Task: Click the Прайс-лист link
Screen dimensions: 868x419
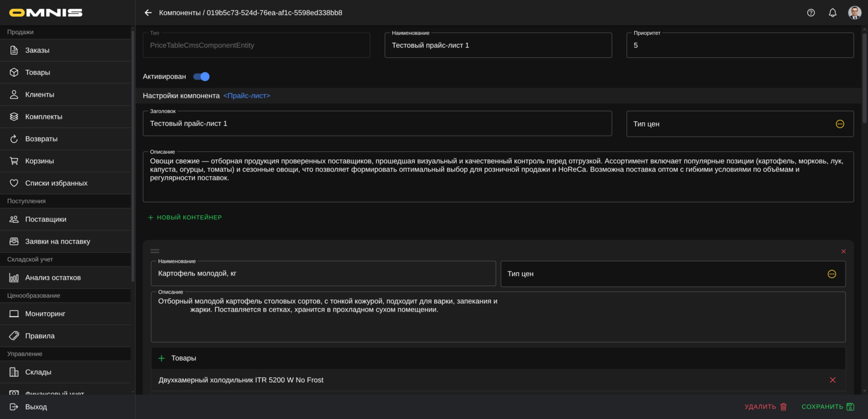Action: click(247, 96)
